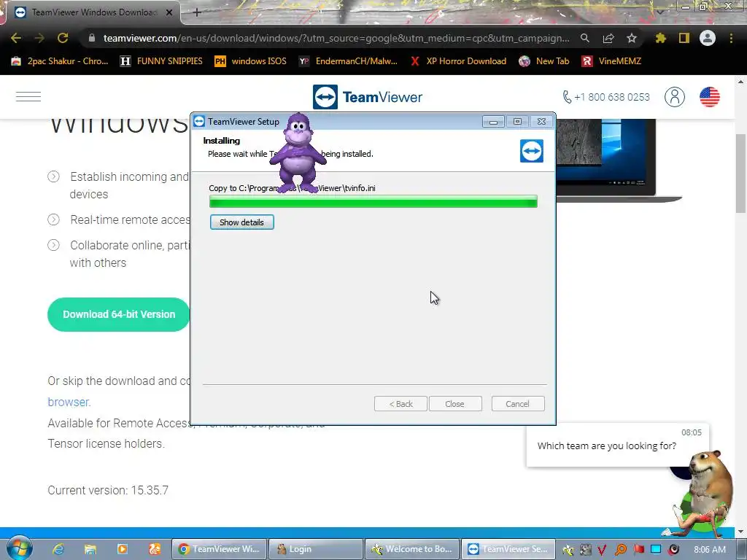The image size is (747, 560).
Task: Select the TeamViewer Windows Download tab
Action: point(94,12)
